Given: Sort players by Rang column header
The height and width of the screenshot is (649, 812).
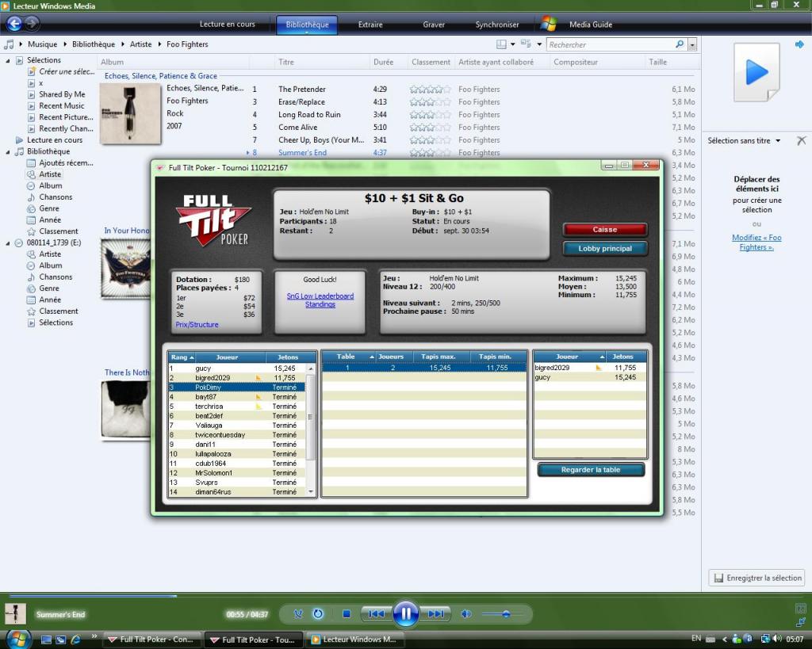Looking at the screenshot, I should (x=182, y=357).
